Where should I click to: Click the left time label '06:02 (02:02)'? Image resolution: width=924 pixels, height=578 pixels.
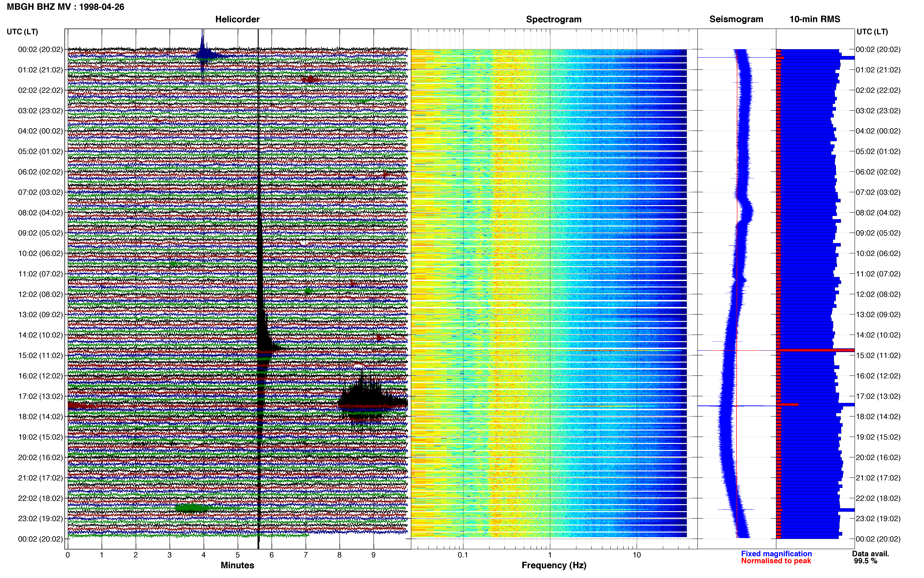[x=40, y=172]
